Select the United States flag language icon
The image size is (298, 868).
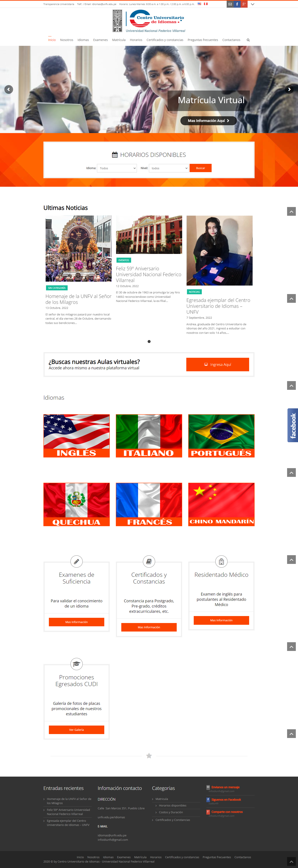[199, 4]
